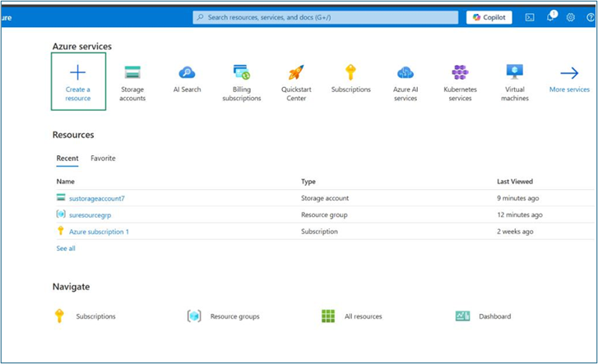
Task: Open the AI Search service icon
Action: coord(187,72)
